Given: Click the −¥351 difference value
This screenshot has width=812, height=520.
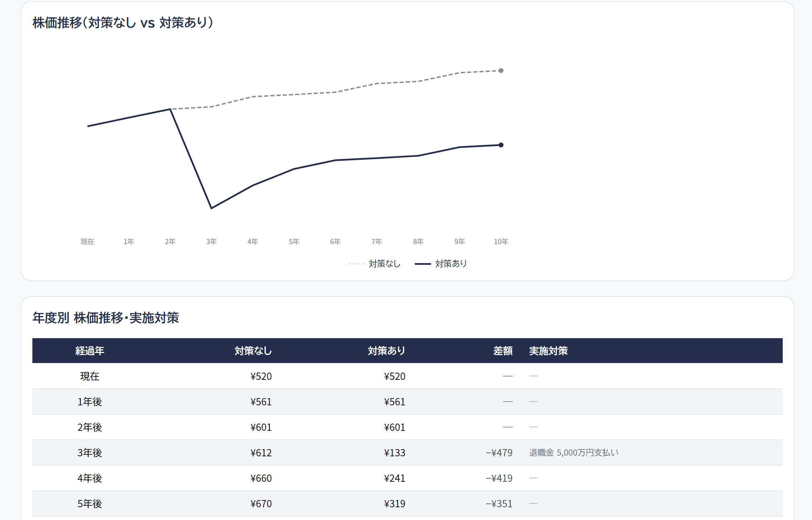Looking at the screenshot, I should pyautogui.click(x=499, y=504).
